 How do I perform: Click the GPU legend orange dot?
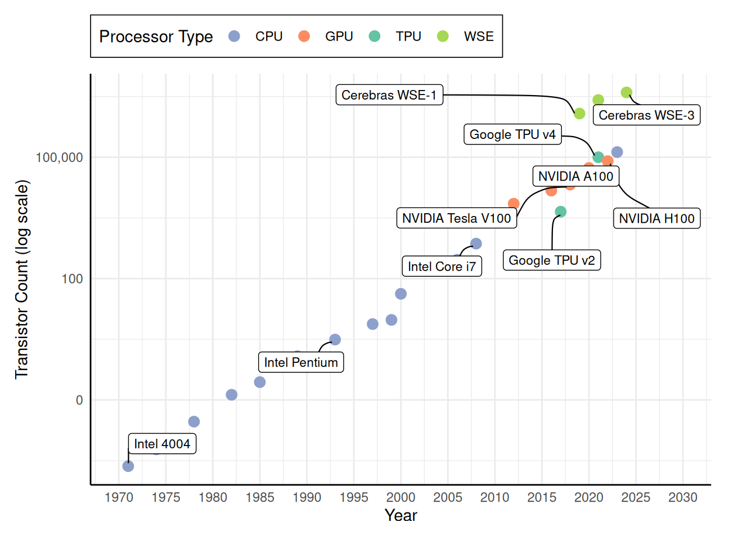tap(304, 36)
